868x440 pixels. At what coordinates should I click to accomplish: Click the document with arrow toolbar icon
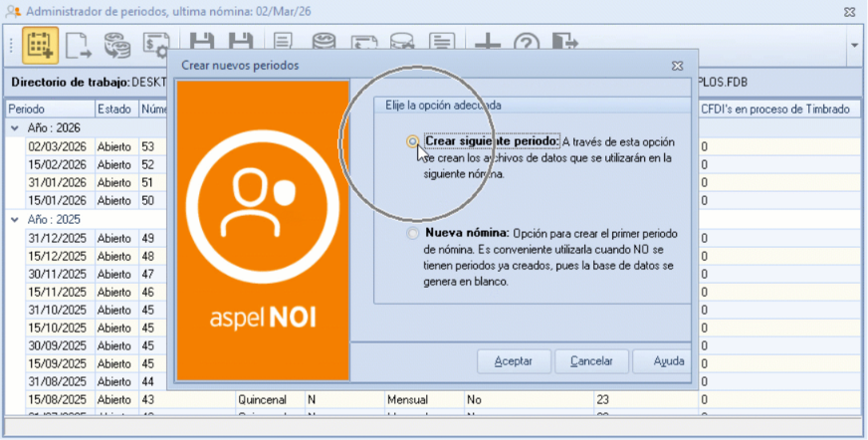(x=79, y=46)
